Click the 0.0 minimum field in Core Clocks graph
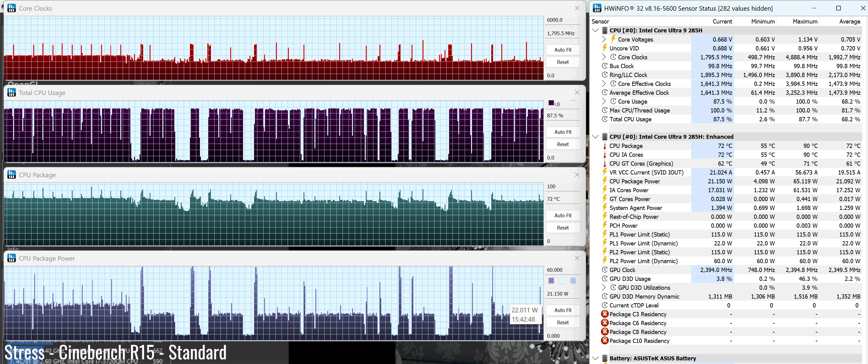Screen dimensions: 868x364 [563, 75]
